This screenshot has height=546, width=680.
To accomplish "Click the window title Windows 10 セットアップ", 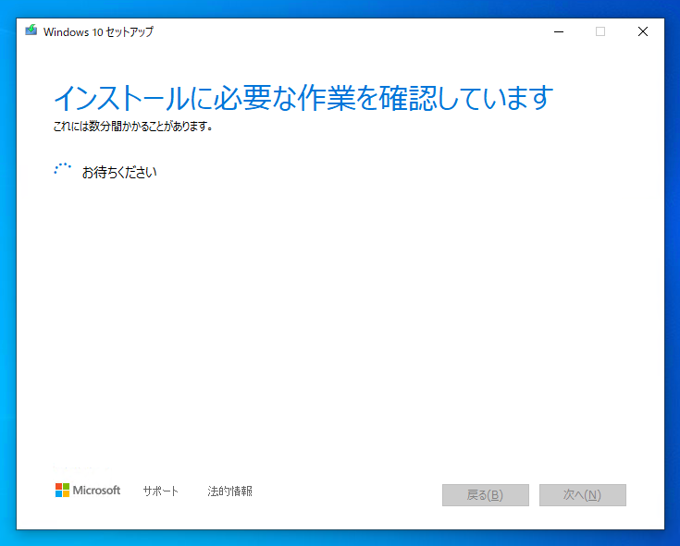I will click(x=98, y=32).
